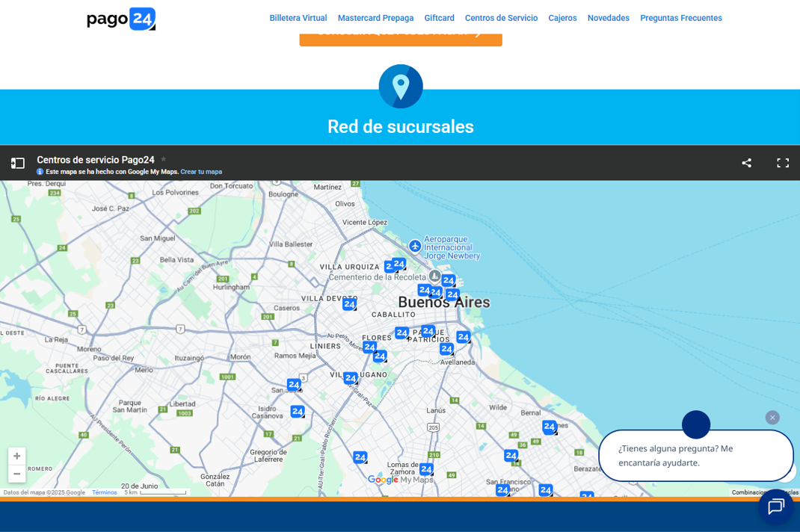The height and width of the screenshot is (532, 800).
Task: Dismiss the chat prompt with the X
Action: [x=772, y=418]
